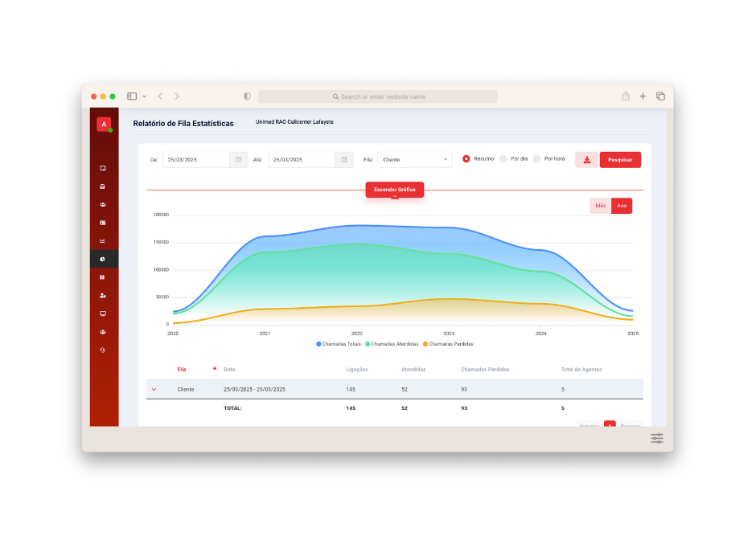Go forward with the browser forward arrow
The height and width of the screenshot is (553, 756).
click(177, 96)
